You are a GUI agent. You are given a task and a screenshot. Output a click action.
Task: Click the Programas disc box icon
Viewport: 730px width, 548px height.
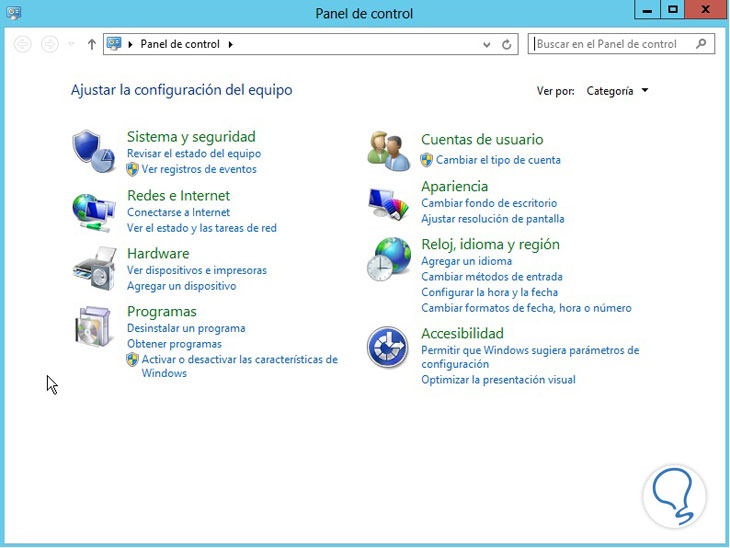pyautogui.click(x=94, y=326)
